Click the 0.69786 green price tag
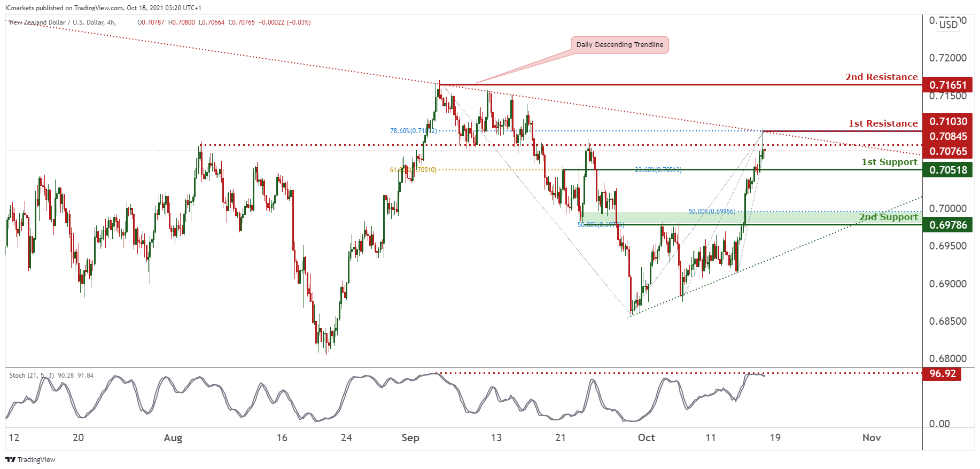 point(947,225)
